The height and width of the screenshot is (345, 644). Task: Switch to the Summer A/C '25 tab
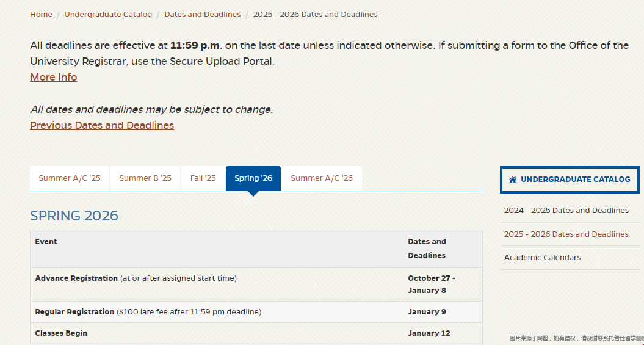pyautogui.click(x=70, y=178)
